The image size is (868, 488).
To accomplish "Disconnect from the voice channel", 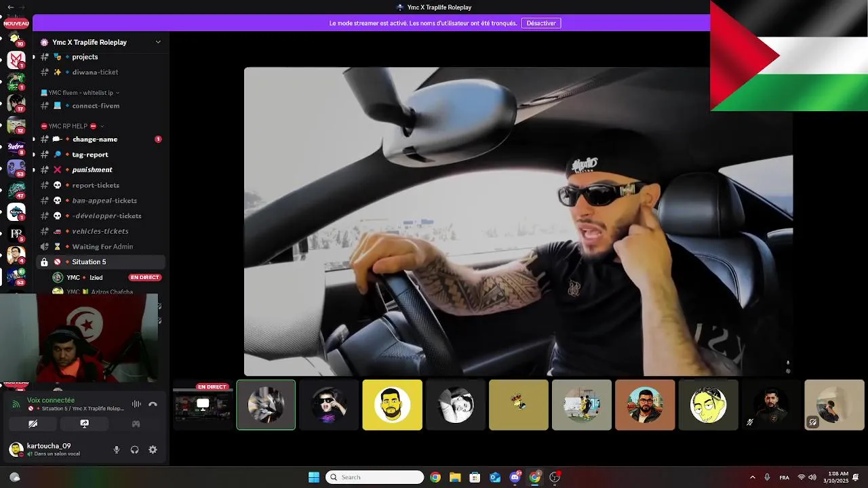I will click(x=153, y=404).
